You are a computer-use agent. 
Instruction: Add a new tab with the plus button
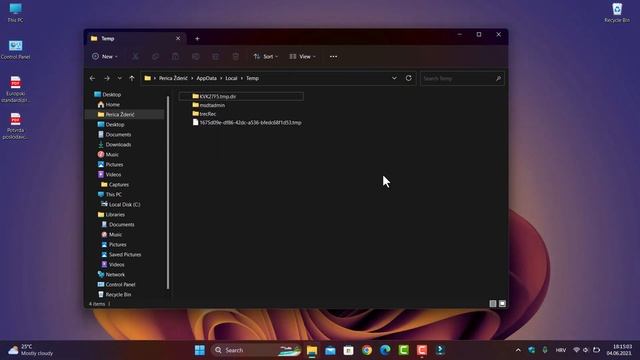click(197, 39)
